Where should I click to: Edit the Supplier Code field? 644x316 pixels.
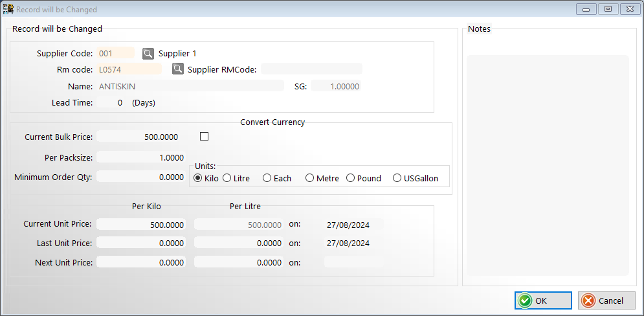[115, 53]
